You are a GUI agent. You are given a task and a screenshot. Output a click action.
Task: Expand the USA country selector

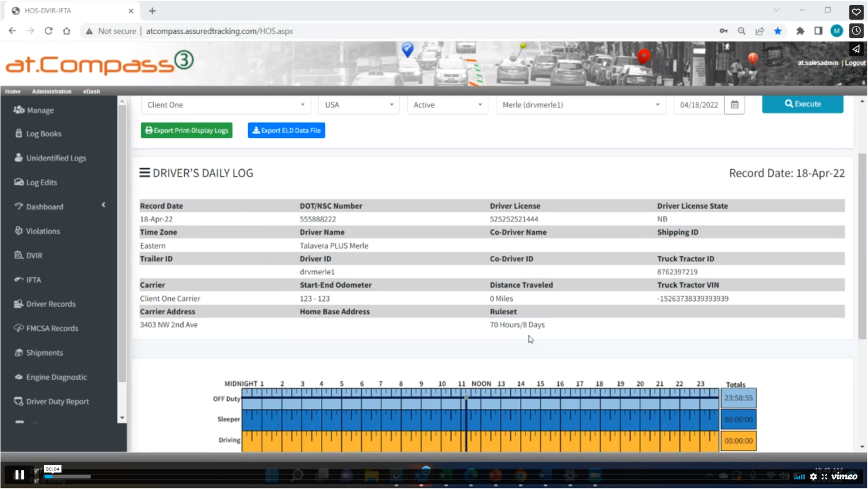(x=358, y=104)
